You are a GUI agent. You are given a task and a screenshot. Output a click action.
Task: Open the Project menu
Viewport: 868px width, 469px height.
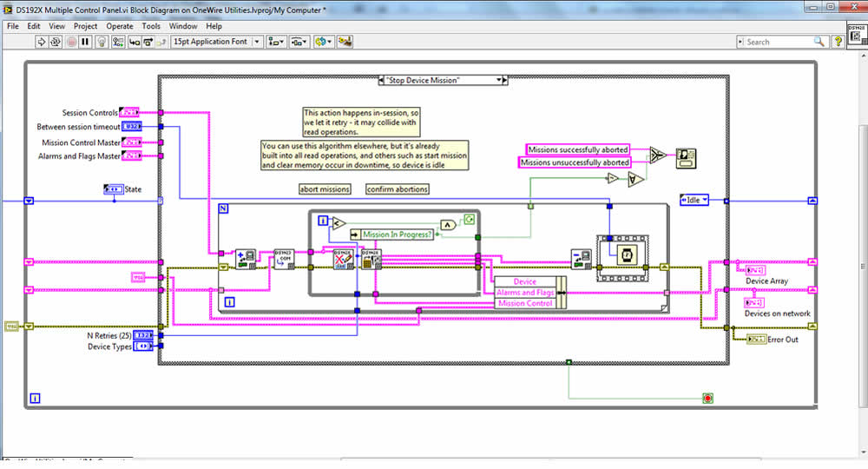pyautogui.click(x=85, y=26)
